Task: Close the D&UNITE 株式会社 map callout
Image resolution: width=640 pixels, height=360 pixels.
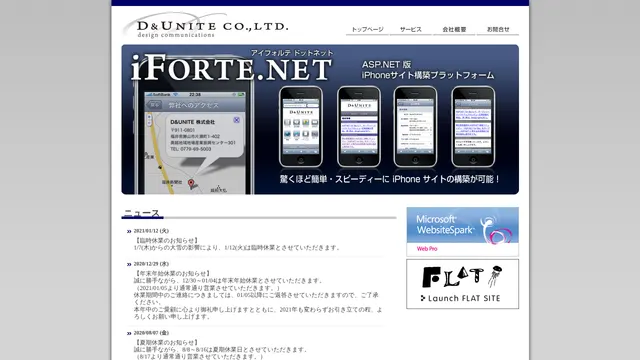Action: click(x=236, y=120)
